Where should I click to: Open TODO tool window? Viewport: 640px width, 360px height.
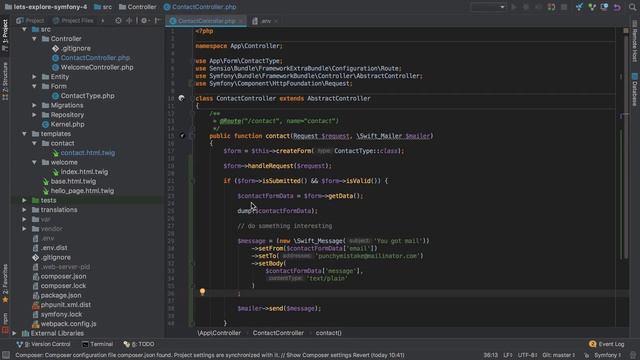coord(139,344)
